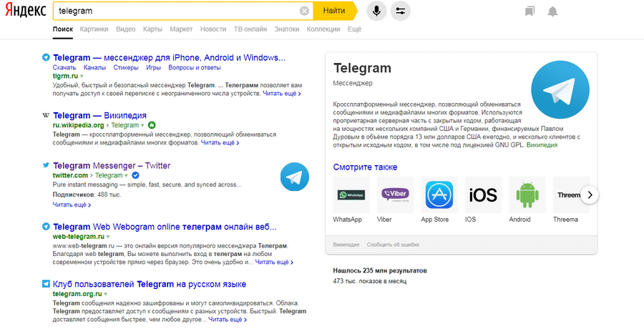This screenshot has width=644, height=334.
Task: Expand the tlgrm.ru dropdown arrow
Action: point(82,77)
